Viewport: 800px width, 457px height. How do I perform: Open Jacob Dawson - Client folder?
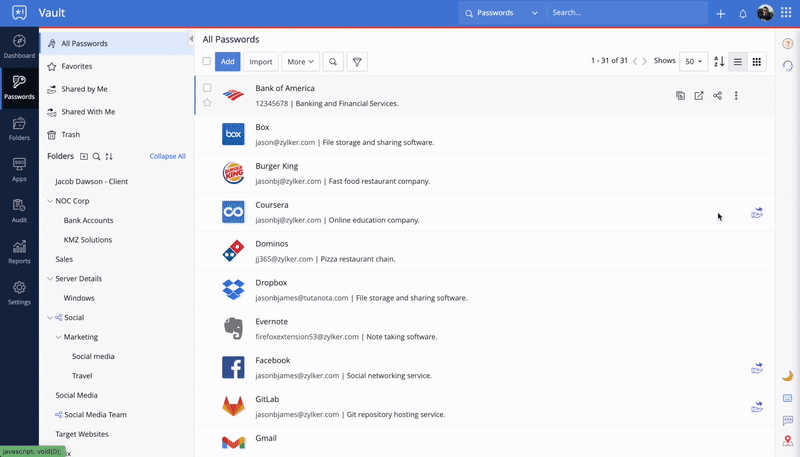pos(91,182)
